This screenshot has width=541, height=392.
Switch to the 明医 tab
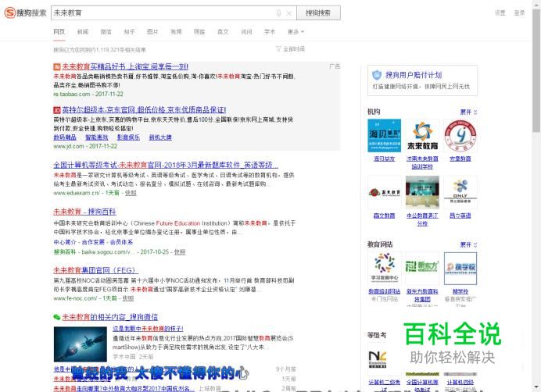point(199,32)
